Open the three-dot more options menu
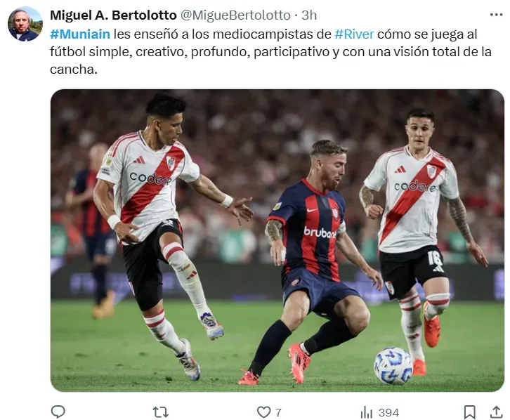The image size is (510, 420). point(497,15)
